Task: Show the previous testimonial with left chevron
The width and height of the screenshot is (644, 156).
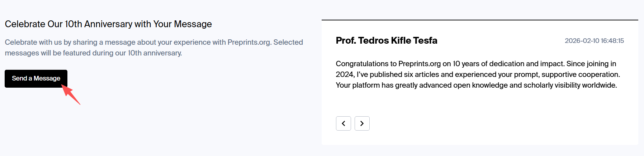Action: (343, 123)
